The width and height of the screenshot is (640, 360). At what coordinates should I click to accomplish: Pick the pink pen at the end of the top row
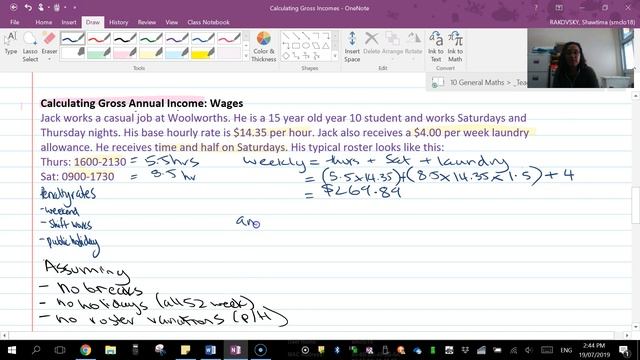pos(229,39)
